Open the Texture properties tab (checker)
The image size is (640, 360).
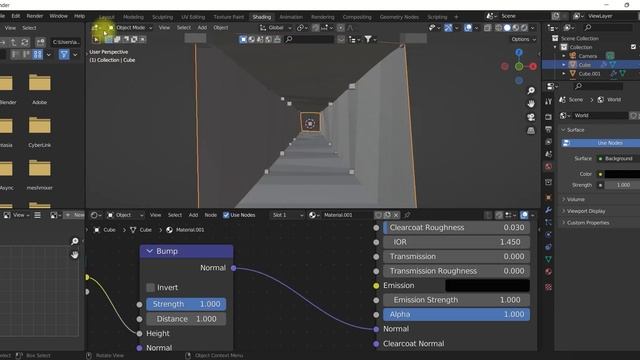[x=548, y=287]
